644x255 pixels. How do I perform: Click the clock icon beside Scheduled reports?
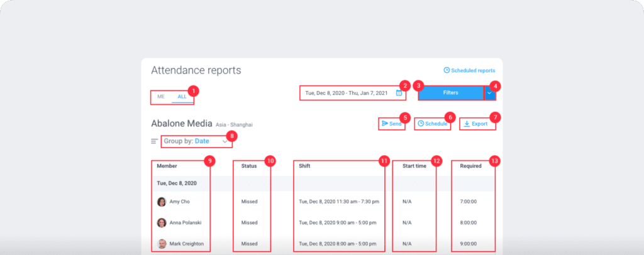[x=447, y=70]
